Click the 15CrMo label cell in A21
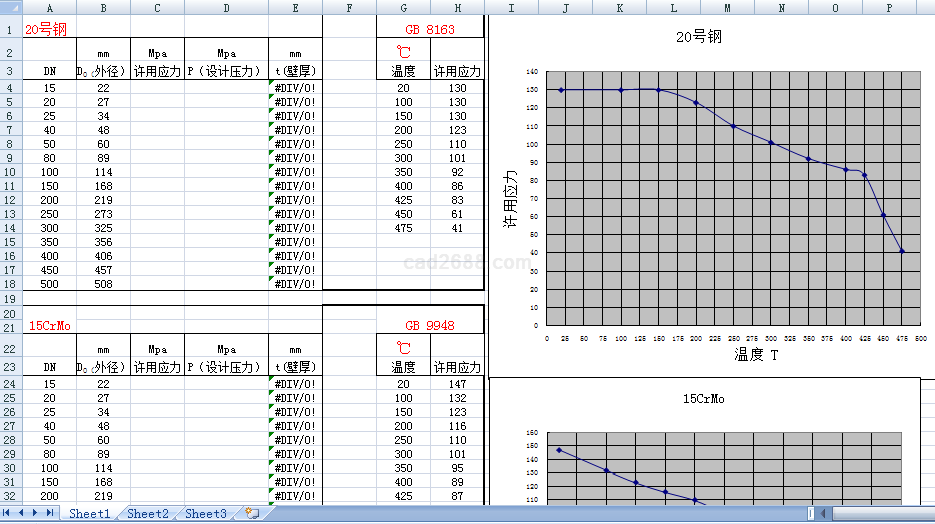 pos(50,326)
